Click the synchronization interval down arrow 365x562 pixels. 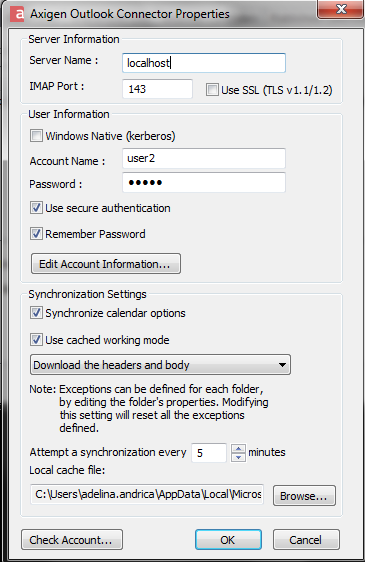click(x=238, y=457)
